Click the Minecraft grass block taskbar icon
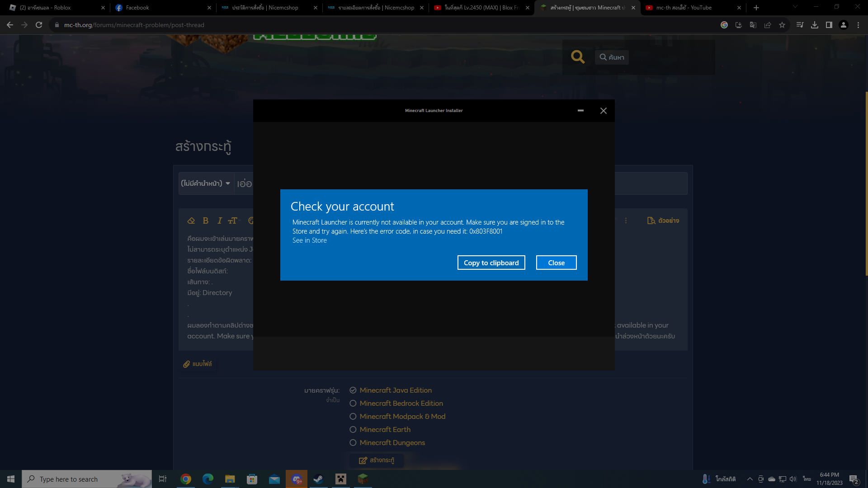Viewport: 868px width, 488px height. [363, 479]
